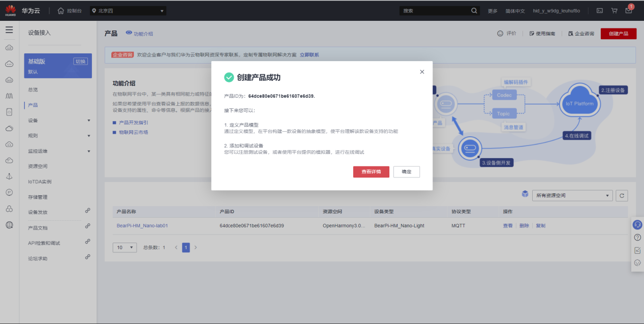Open the hamburger service list menu
The width and height of the screenshot is (644, 324).
(x=9, y=30)
